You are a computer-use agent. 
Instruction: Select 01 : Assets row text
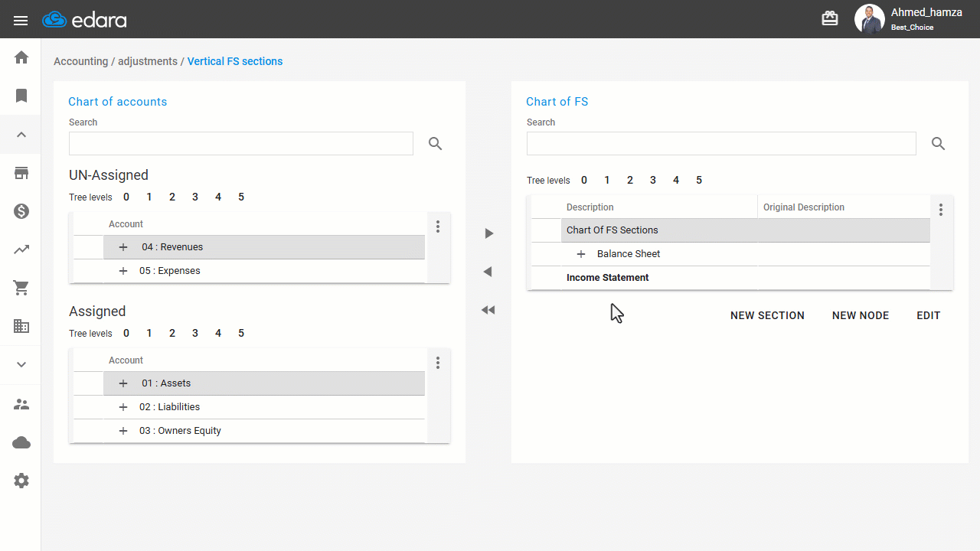pos(166,383)
